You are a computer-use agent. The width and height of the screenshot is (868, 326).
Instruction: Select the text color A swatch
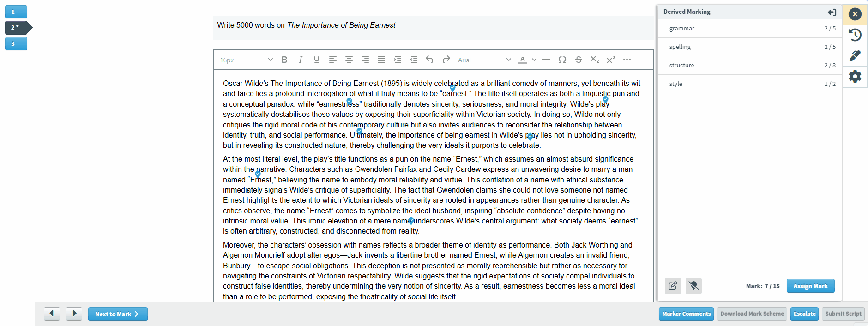pos(523,60)
